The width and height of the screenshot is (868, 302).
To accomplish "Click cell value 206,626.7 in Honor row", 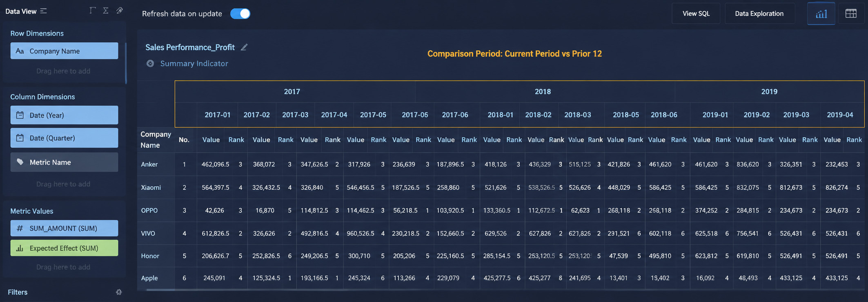I will pyautogui.click(x=215, y=256).
